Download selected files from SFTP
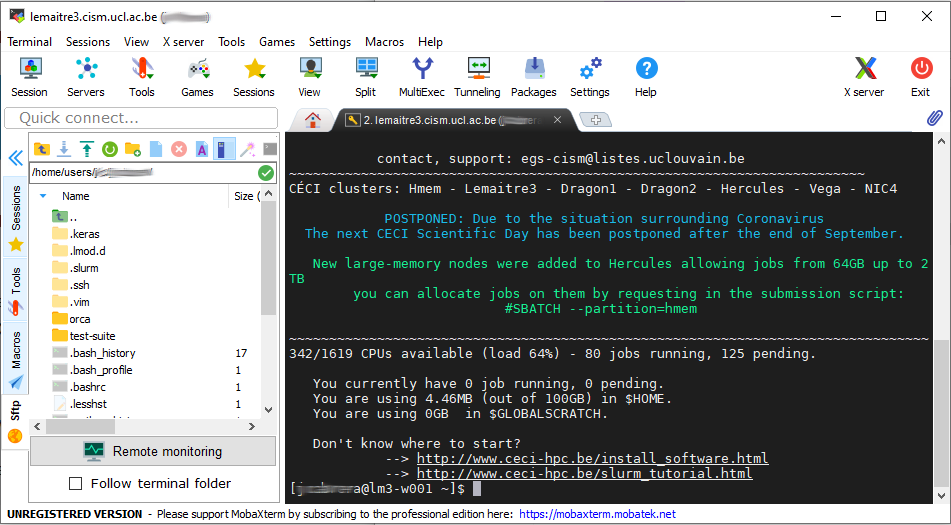 64,149
